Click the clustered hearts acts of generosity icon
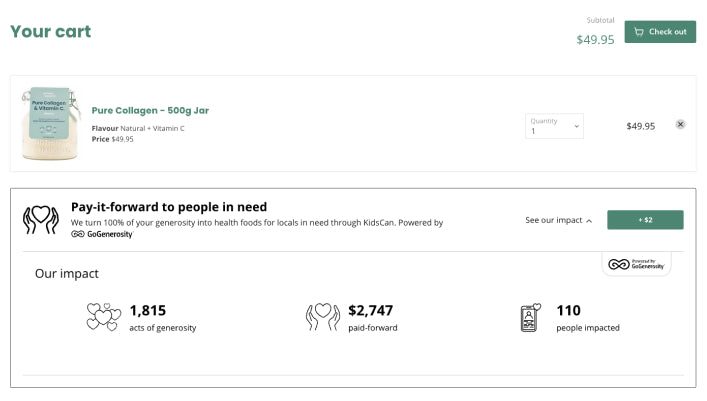The width and height of the screenshot is (707, 401). click(x=103, y=317)
